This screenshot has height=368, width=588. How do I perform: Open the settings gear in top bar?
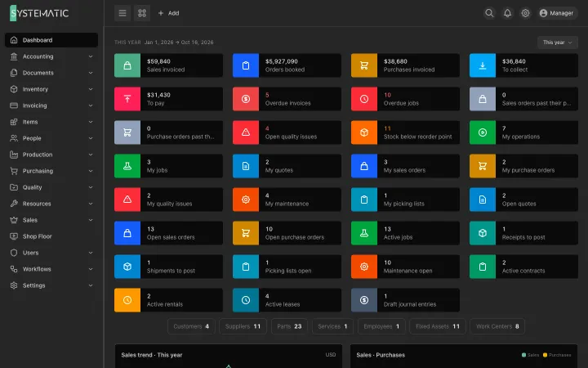coord(525,13)
